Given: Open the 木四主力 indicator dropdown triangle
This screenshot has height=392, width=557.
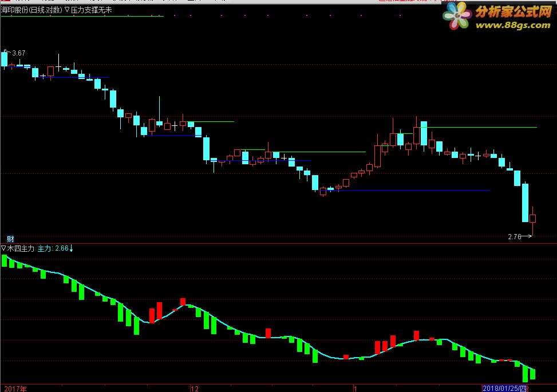Looking at the screenshot, I should 3,248.
